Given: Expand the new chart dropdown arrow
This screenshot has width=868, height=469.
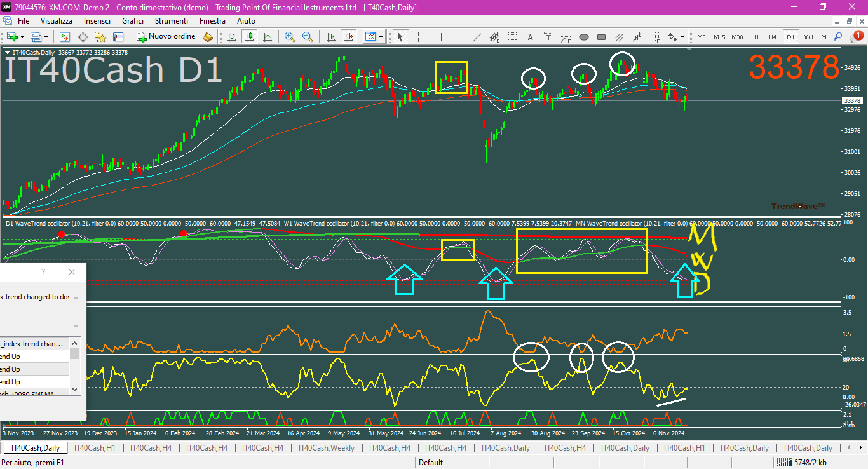Looking at the screenshot, I should pyautogui.click(x=22, y=37).
